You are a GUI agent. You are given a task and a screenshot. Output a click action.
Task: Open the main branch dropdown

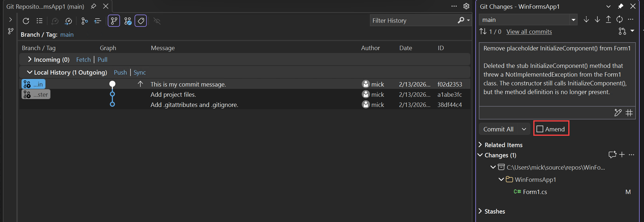pos(573,20)
